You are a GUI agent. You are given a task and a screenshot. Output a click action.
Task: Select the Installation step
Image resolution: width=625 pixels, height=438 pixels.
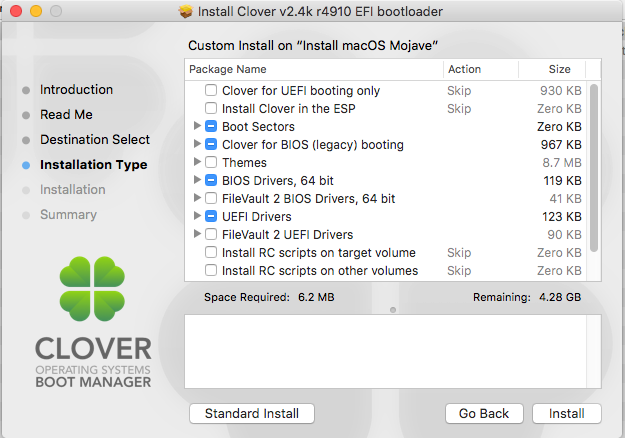(x=73, y=190)
